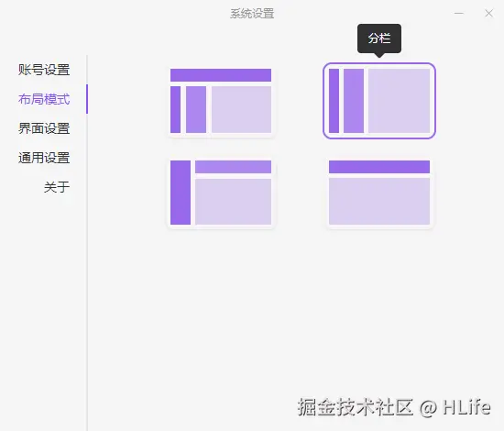
Task: Choose layout with top bar and single content area
Action: pyautogui.click(x=379, y=193)
